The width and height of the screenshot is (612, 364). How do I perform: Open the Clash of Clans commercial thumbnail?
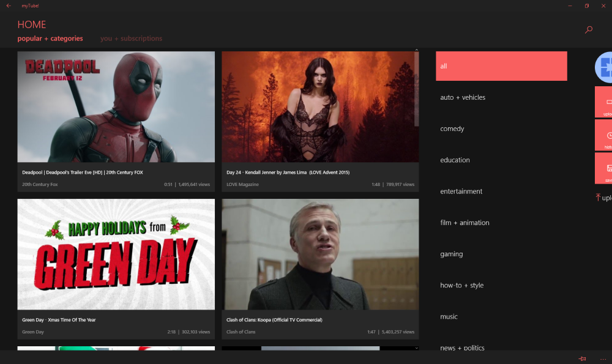point(320,254)
